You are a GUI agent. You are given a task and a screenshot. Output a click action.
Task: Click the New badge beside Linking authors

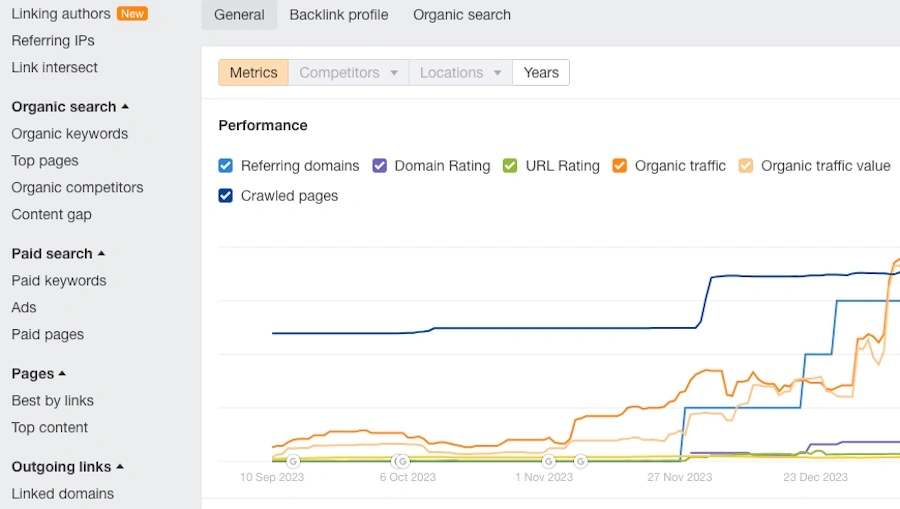pos(132,14)
